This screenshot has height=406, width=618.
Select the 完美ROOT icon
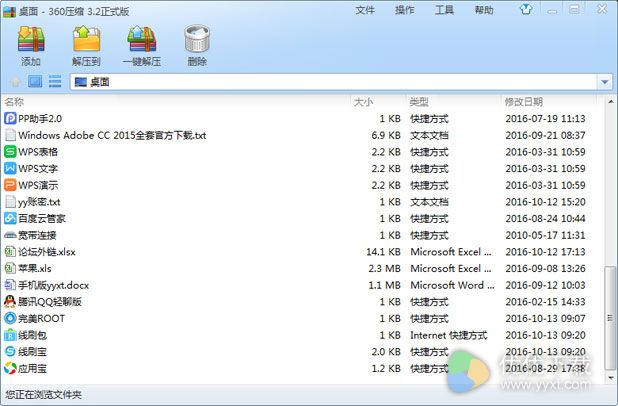coord(10,318)
